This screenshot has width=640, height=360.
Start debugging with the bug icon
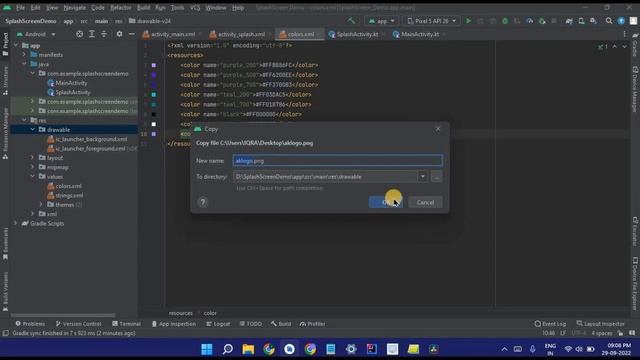click(x=505, y=21)
